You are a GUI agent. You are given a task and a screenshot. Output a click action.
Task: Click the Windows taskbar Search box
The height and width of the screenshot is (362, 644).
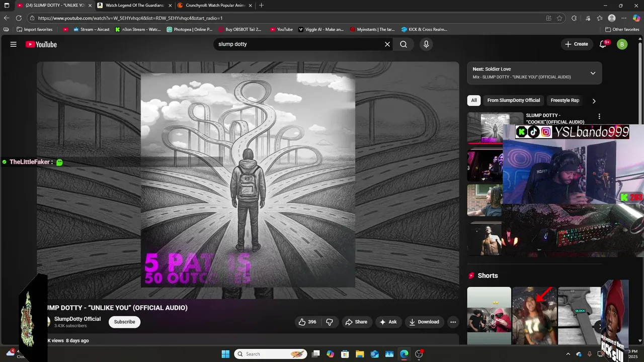click(x=270, y=354)
